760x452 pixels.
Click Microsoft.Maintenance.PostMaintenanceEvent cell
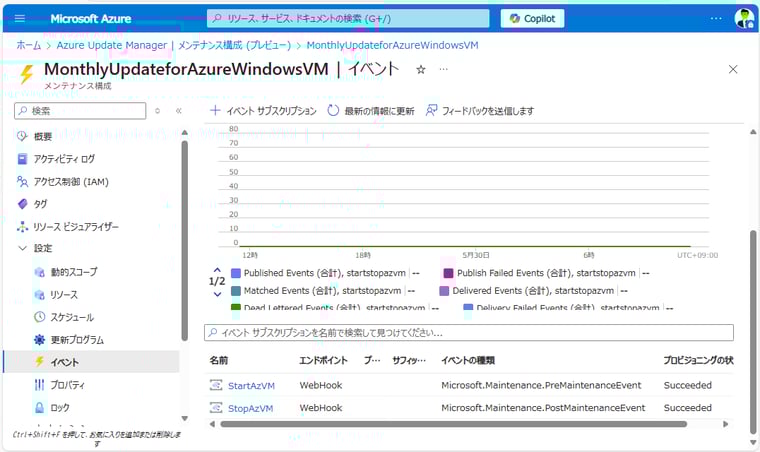pyautogui.click(x=543, y=408)
